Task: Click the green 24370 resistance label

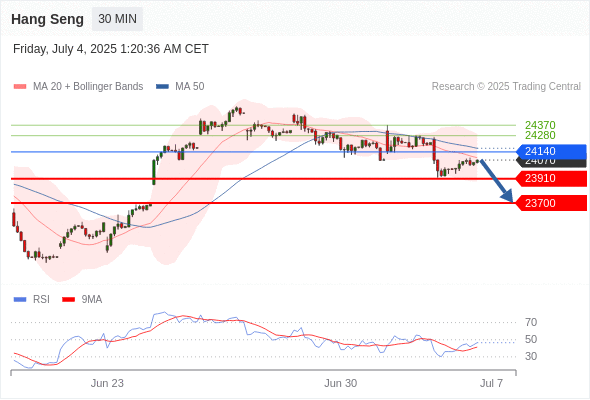Action: click(540, 125)
